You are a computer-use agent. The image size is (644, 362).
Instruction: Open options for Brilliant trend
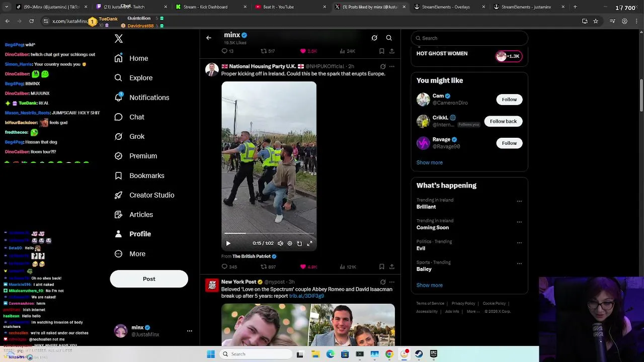click(519, 201)
